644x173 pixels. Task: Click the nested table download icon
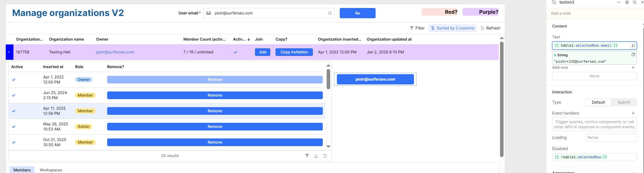click(316, 156)
